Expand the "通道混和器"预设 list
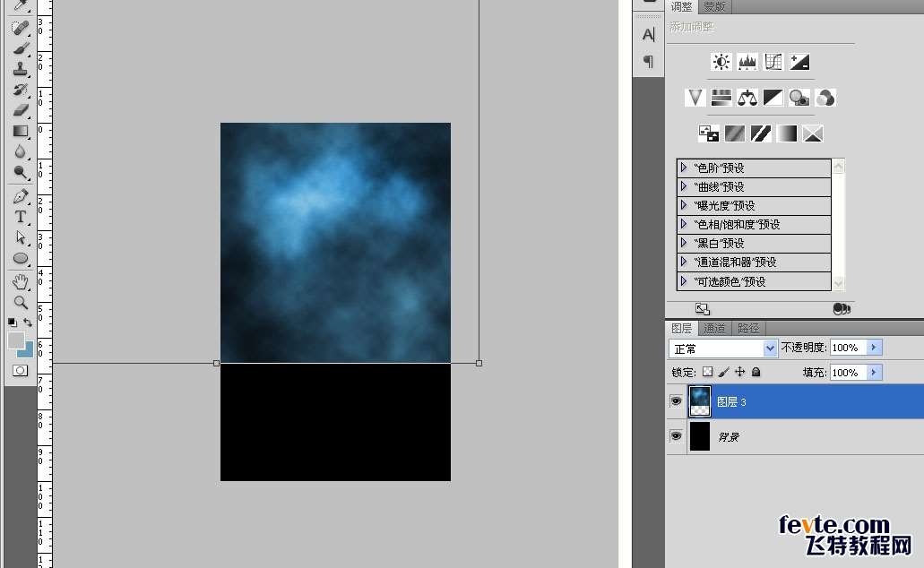924x568 pixels. click(x=684, y=262)
